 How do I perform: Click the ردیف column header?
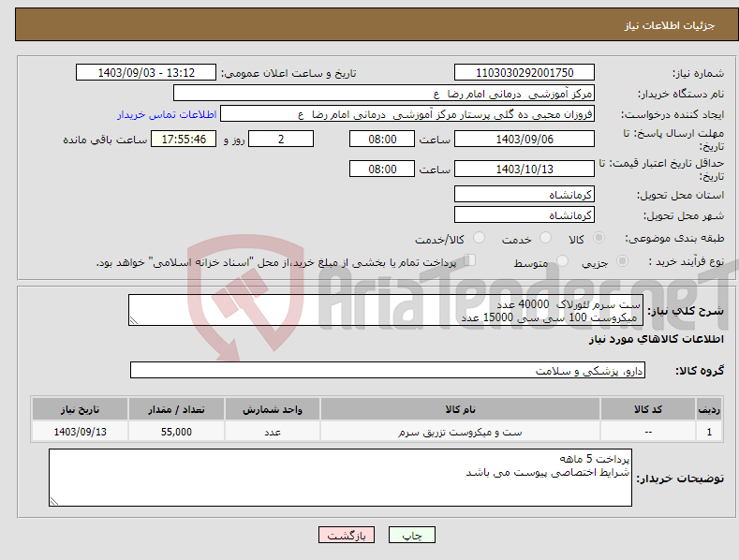click(x=709, y=409)
